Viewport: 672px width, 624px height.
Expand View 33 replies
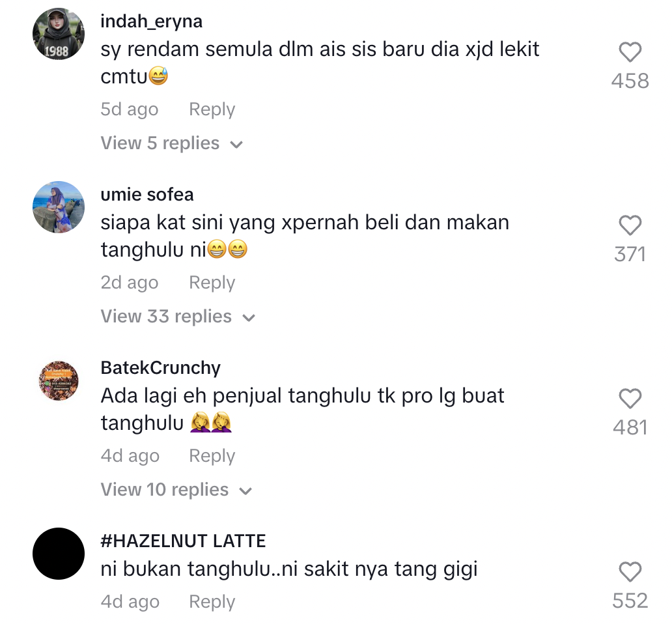point(178,317)
